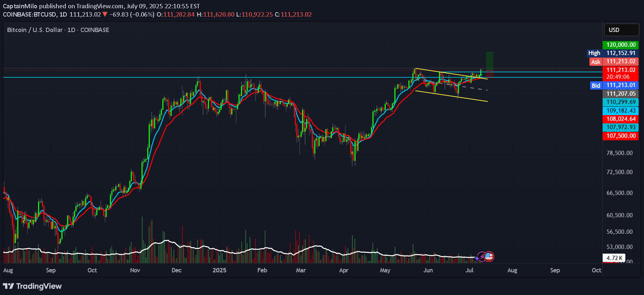Image resolution: width=644 pixels, height=295 pixels.
Task: Click the US flag economic event icon
Action: click(x=489, y=257)
